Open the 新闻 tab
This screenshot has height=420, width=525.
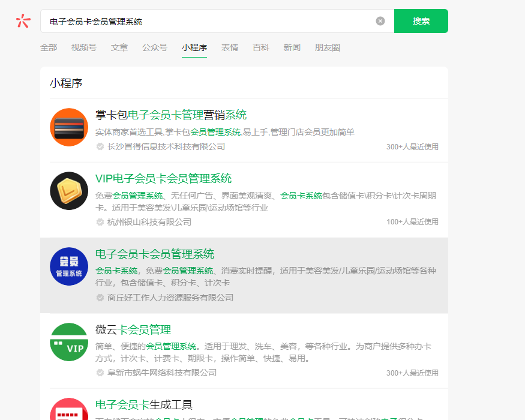[292, 47]
